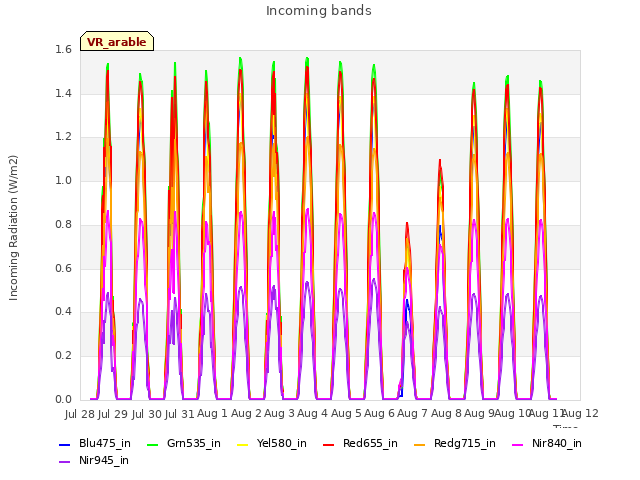640x480 pixels.
Task: Click the Jul 28 x-axis date label
Action: (x=80, y=414)
